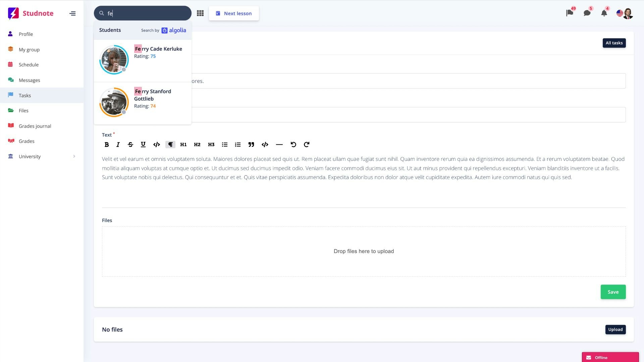Undo the last edit
The image size is (644, 362).
pos(293,144)
